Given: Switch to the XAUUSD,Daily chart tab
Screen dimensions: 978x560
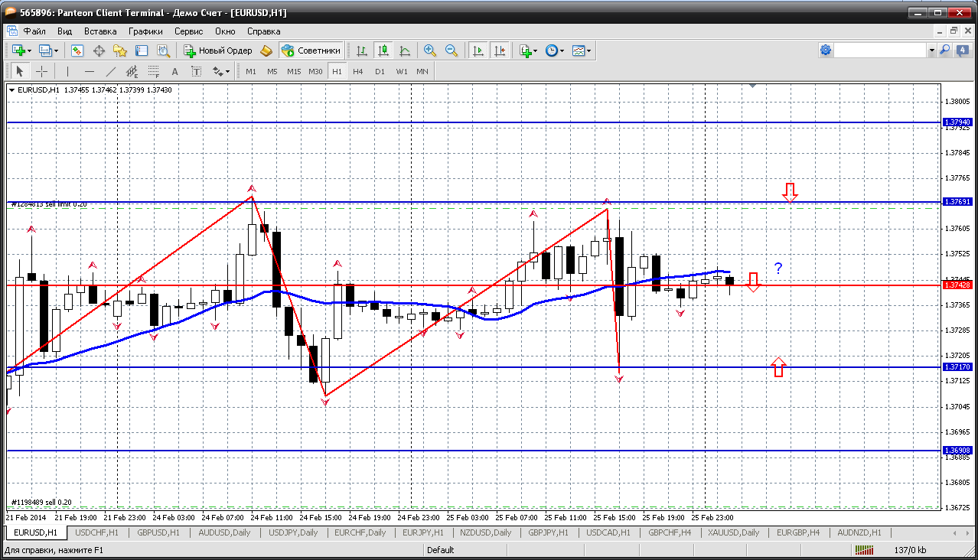Looking at the screenshot, I should [733, 532].
